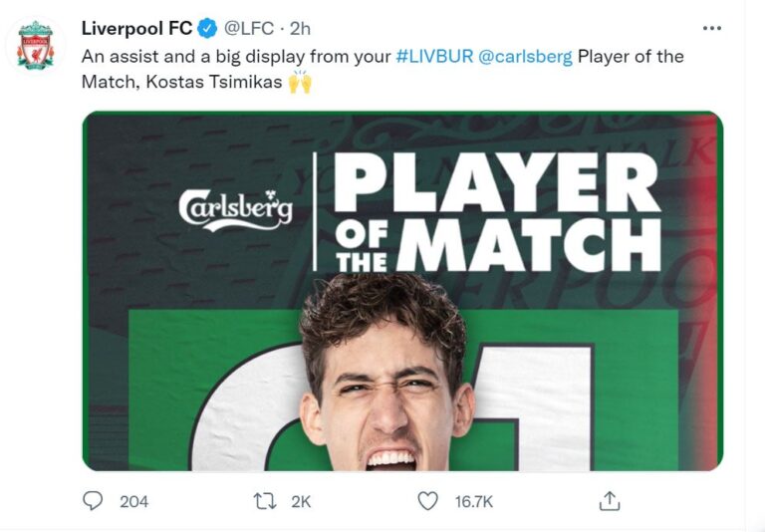Click the raised hands emoji
Image resolution: width=765 pixels, height=532 pixels.
click(x=300, y=82)
